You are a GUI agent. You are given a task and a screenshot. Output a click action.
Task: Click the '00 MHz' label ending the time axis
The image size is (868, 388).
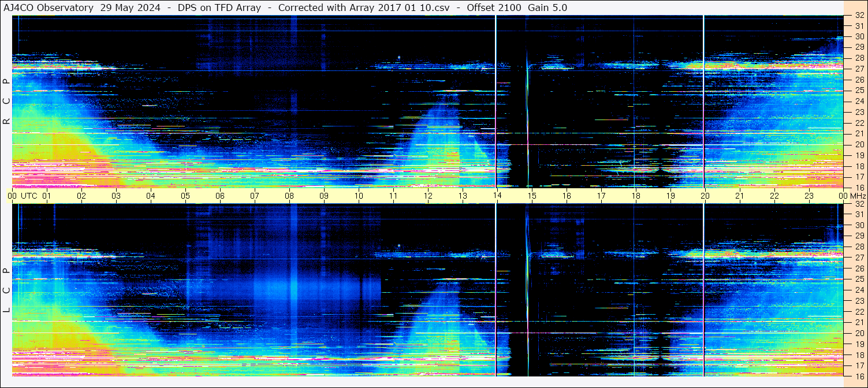click(x=853, y=196)
